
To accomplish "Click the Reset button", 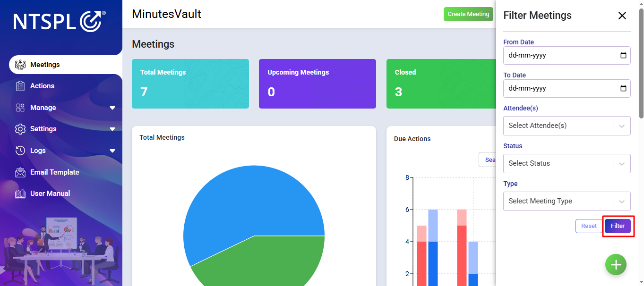I will 589,226.
